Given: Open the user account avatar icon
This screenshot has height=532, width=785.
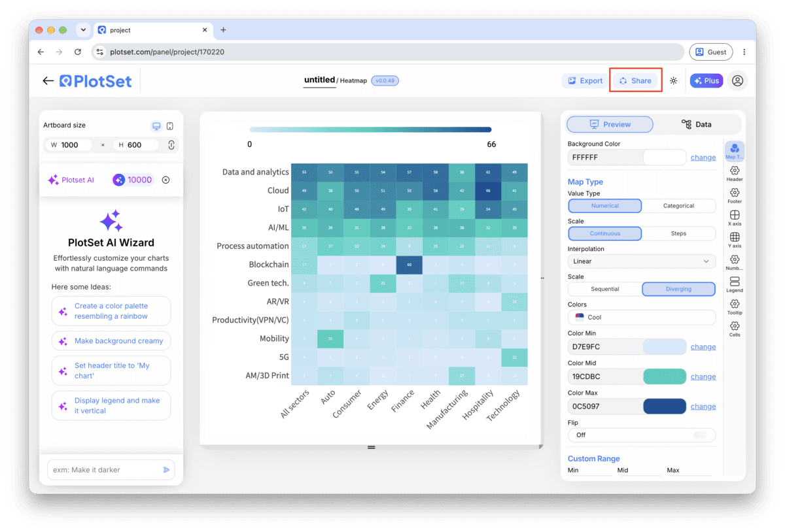Looking at the screenshot, I should 737,80.
